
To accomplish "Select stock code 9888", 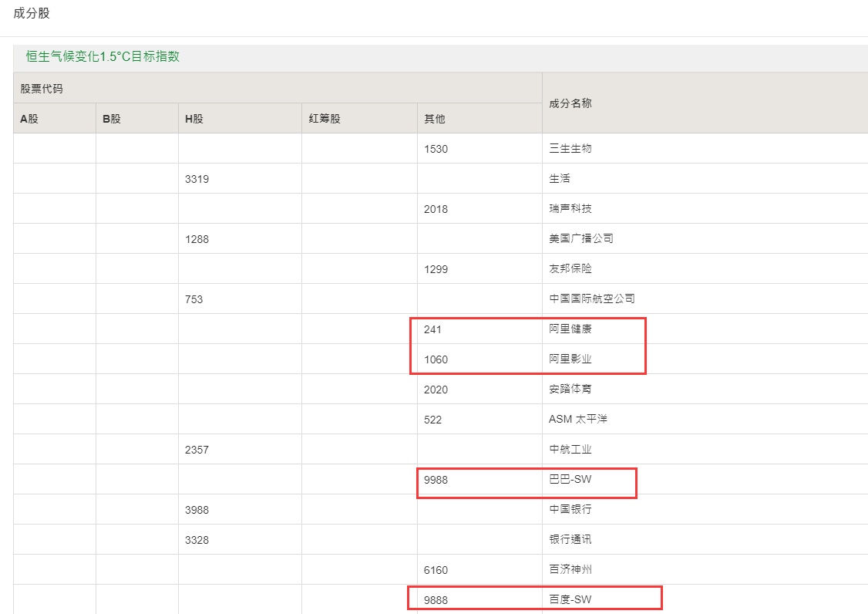I will pyautogui.click(x=436, y=600).
